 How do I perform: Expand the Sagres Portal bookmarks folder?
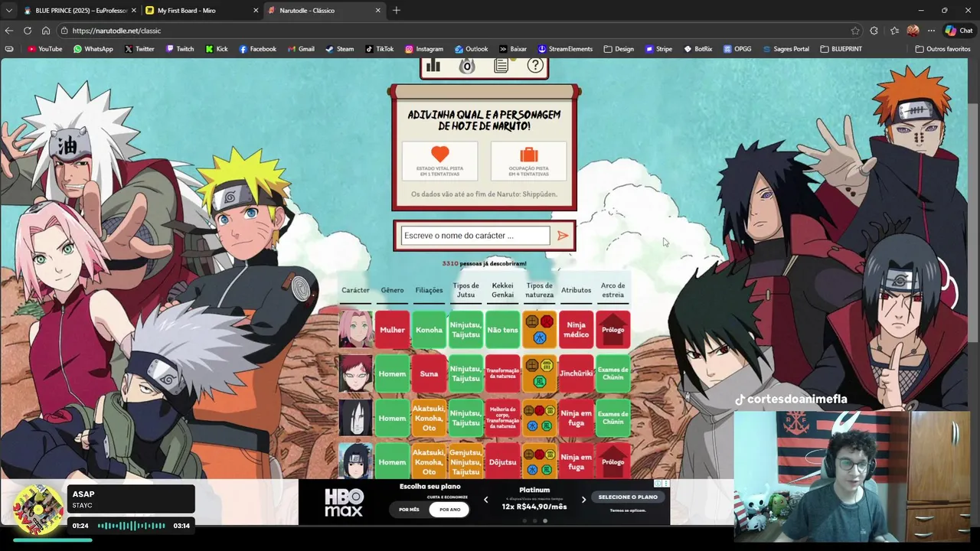click(x=786, y=49)
